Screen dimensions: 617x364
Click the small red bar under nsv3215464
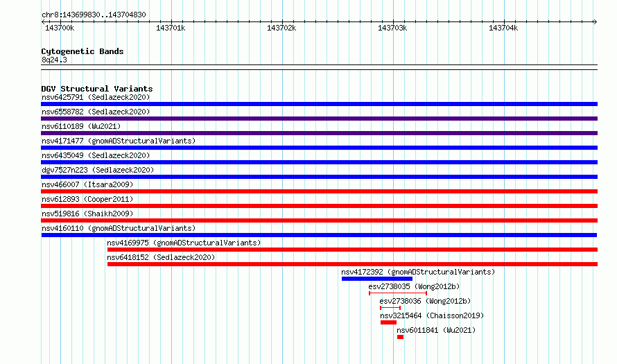[x=388, y=322]
